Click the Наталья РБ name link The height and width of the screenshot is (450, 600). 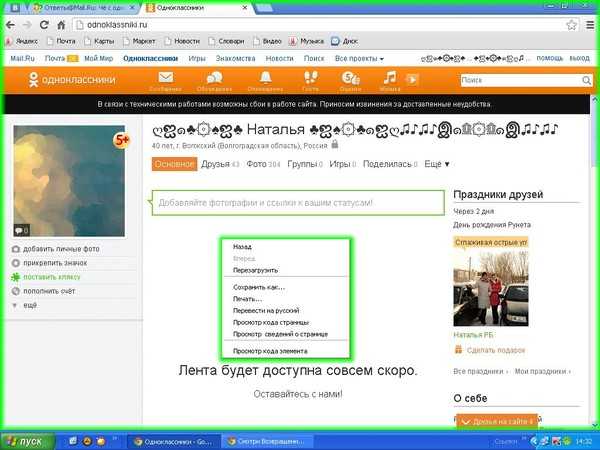click(473, 335)
